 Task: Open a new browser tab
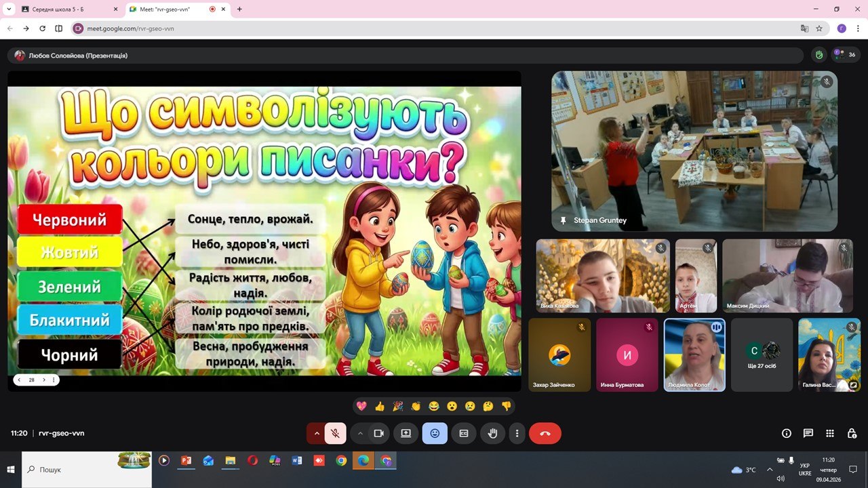pyautogui.click(x=239, y=9)
